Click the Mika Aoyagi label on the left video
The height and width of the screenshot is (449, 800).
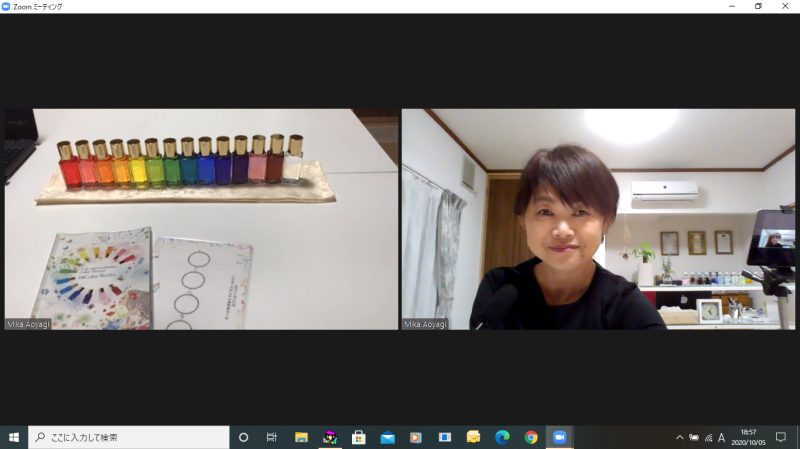[x=29, y=324]
